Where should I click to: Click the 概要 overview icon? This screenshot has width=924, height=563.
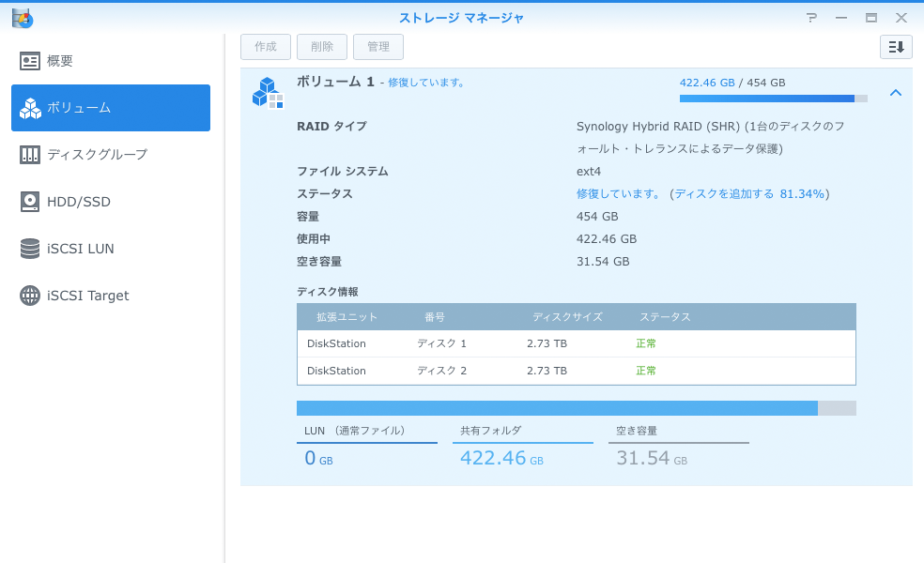pyautogui.click(x=29, y=61)
